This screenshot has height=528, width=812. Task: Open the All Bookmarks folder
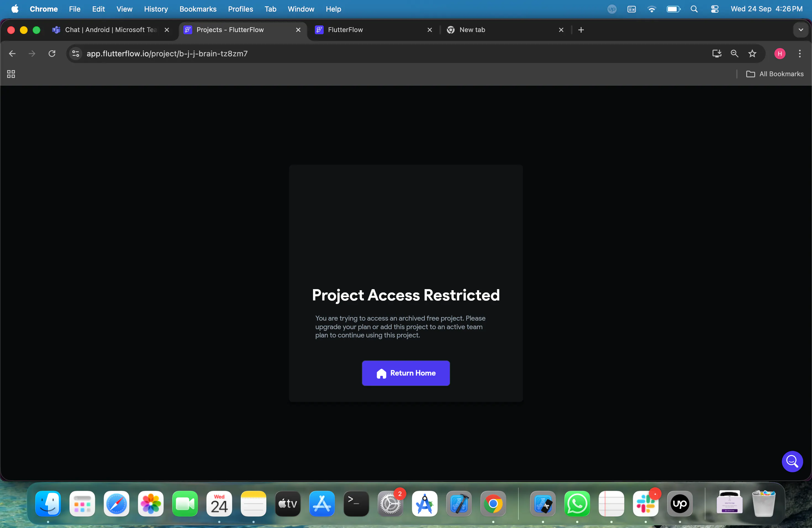(x=775, y=74)
